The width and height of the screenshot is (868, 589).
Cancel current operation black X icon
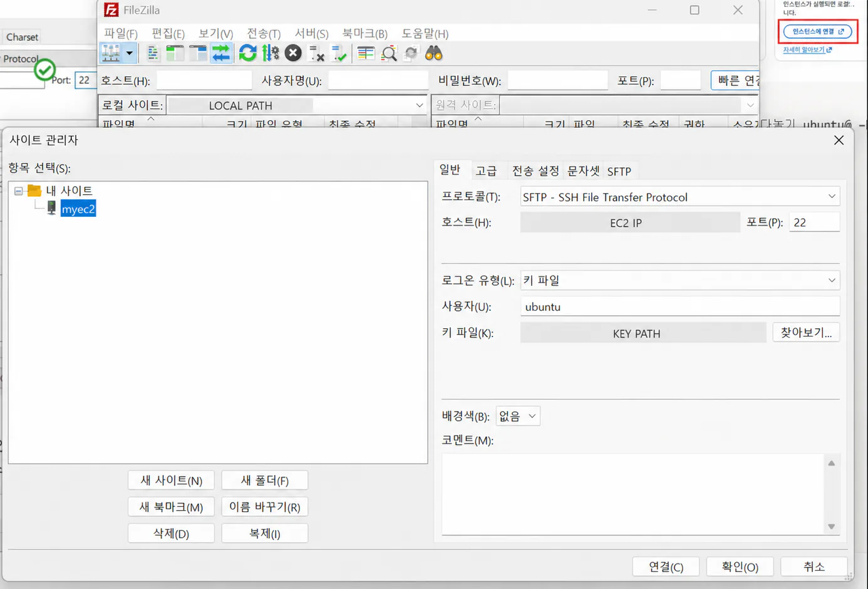click(x=293, y=53)
